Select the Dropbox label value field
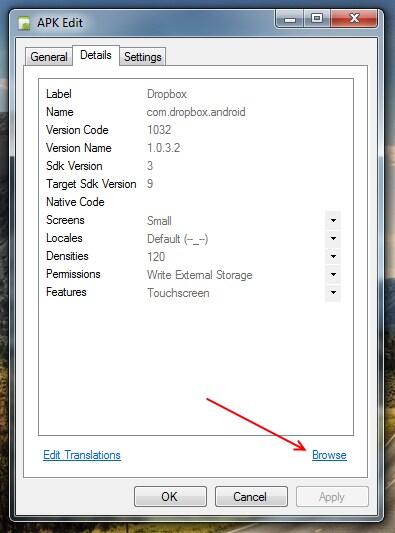 167,94
